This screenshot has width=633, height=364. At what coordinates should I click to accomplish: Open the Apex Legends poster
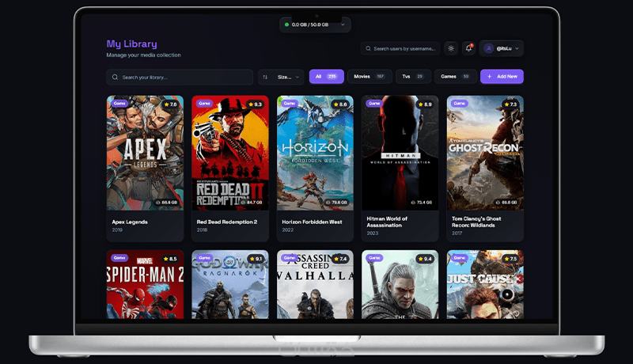pos(145,153)
